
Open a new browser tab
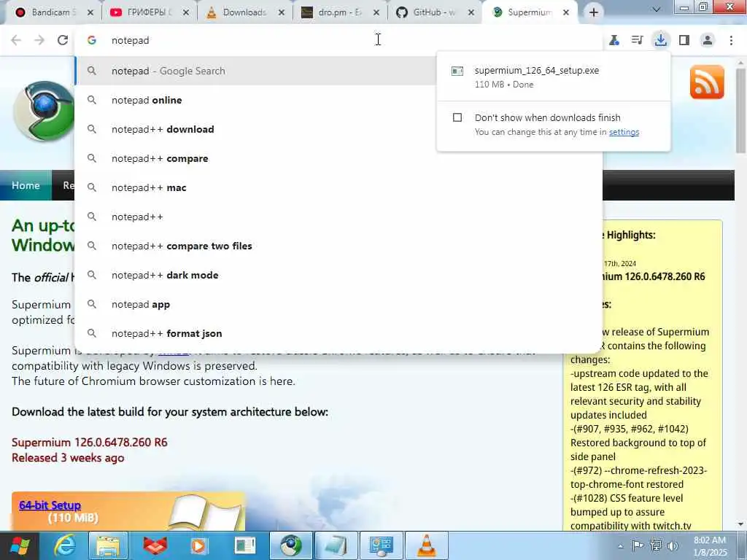(x=593, y=12)
